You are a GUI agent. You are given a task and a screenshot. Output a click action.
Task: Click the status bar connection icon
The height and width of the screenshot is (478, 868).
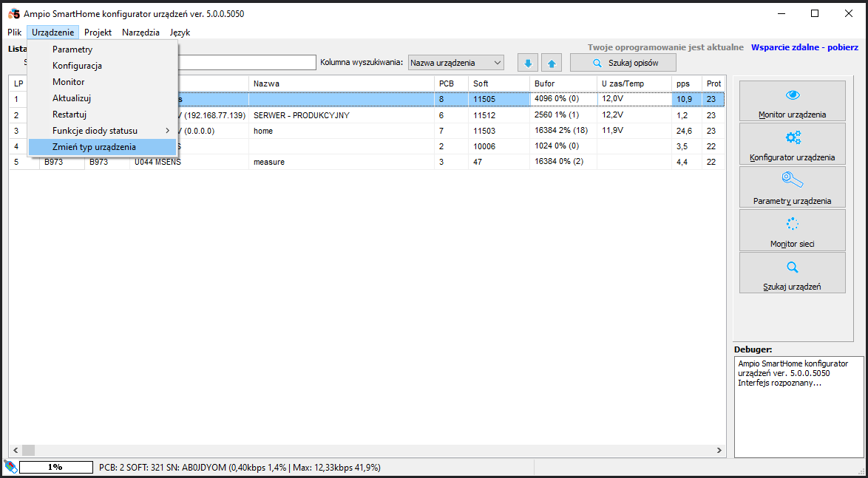[x=10, y=467]
